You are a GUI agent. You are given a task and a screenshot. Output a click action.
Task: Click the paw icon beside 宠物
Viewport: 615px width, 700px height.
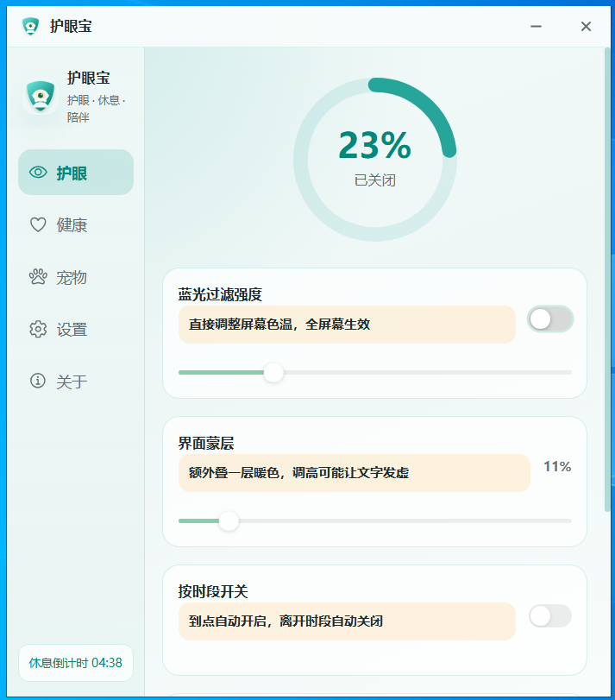click(x=38, y=277)
